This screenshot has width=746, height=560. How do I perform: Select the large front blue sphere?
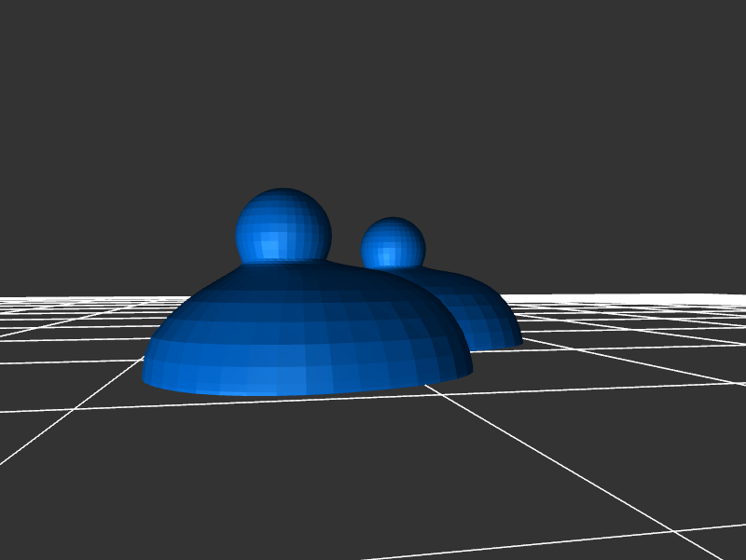coord(283,226)
